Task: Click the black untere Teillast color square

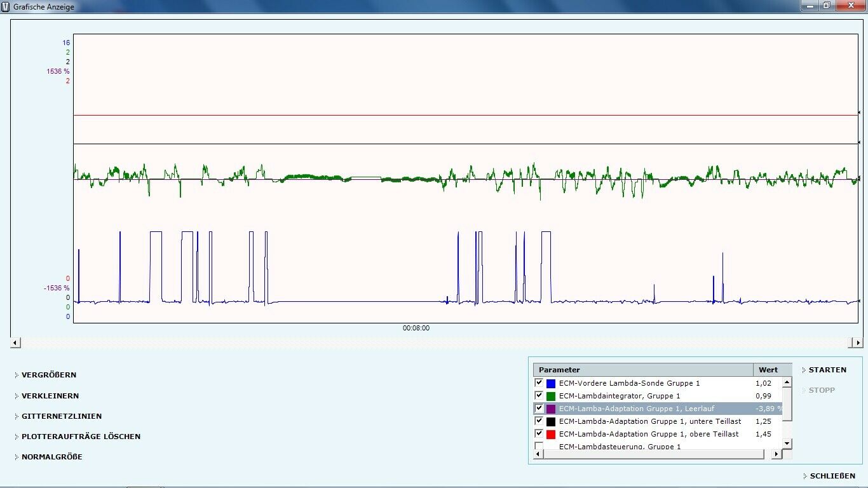Action: (550, 422)
